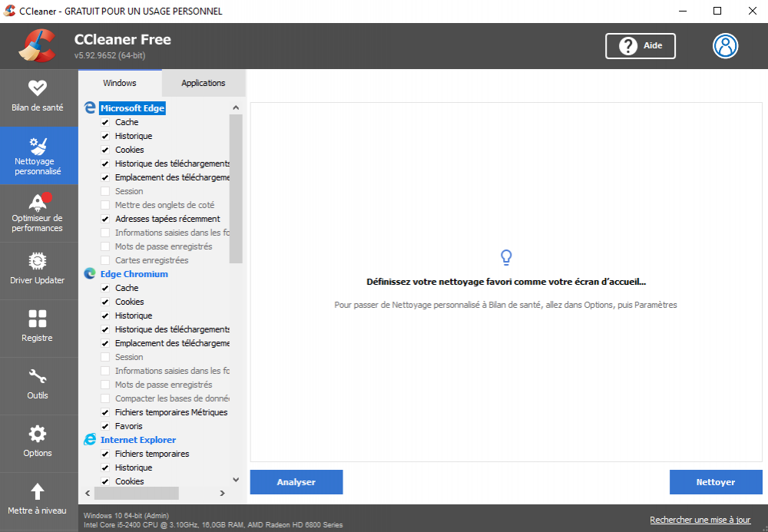Click Informations saisies label under Microsoft Edge
This screenshot has height=532, width=768.
pos(172,233)
